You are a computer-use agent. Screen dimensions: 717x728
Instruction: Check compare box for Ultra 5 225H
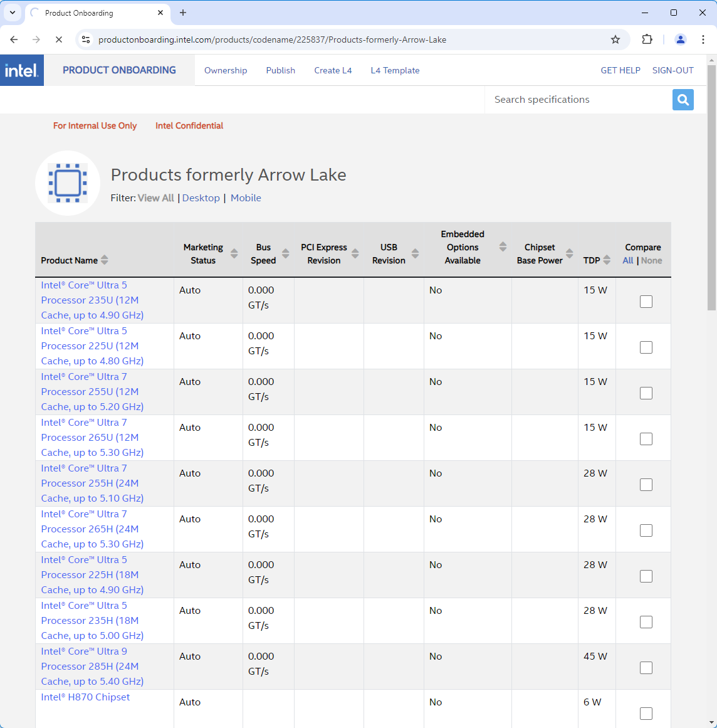tap(646, 576)
